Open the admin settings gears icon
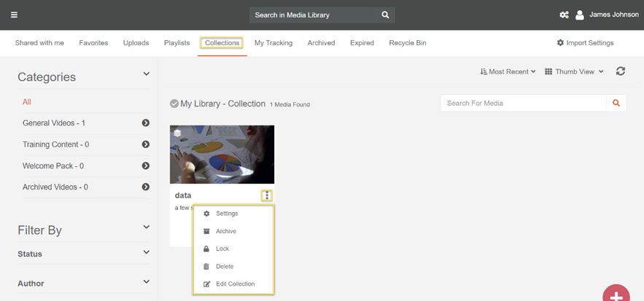This screenshot has height=301, width=644. tap(564, 15)
